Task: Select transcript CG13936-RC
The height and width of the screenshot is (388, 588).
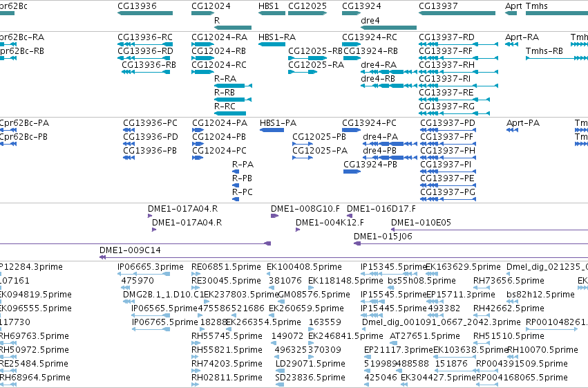Action: pyautogui.click(x=145, y=37)
